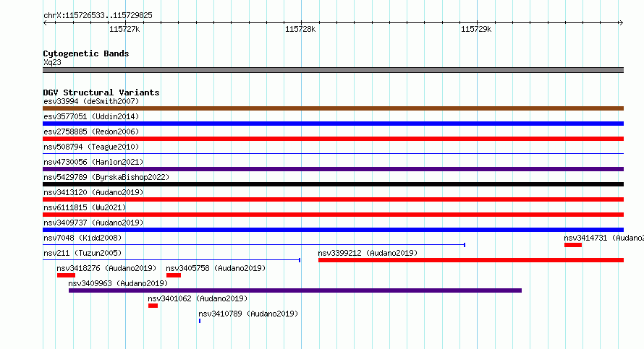This screenshot has width=644, height=349.
Task: Select the thin blue nsv508794 line
Action: [x=333, y=154]
